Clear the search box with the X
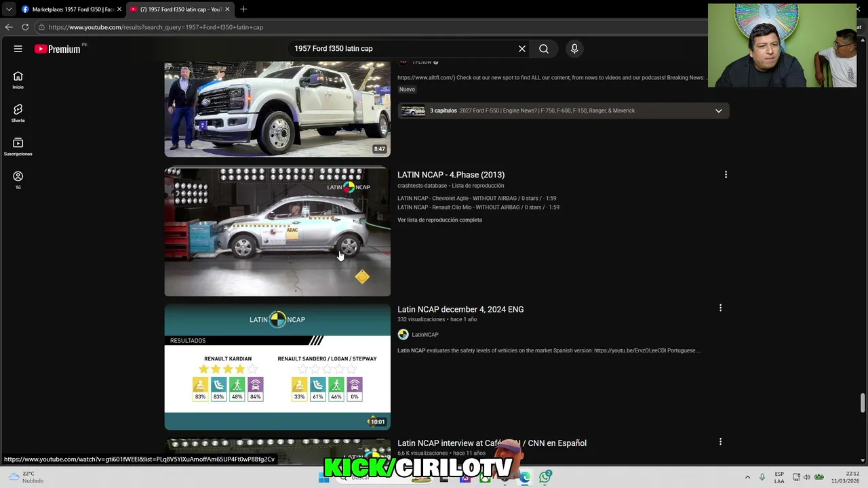This screenshot has height=488, width=868. tap(522, 49)
